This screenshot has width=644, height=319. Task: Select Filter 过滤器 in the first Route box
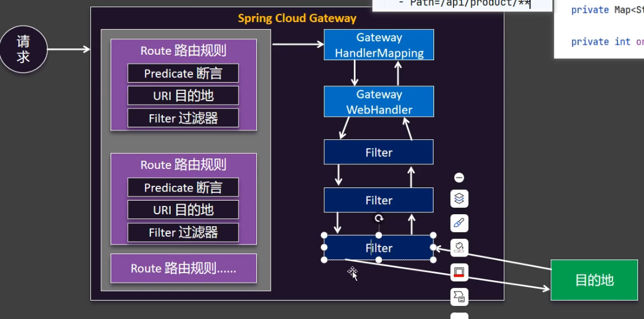(183, 118)
